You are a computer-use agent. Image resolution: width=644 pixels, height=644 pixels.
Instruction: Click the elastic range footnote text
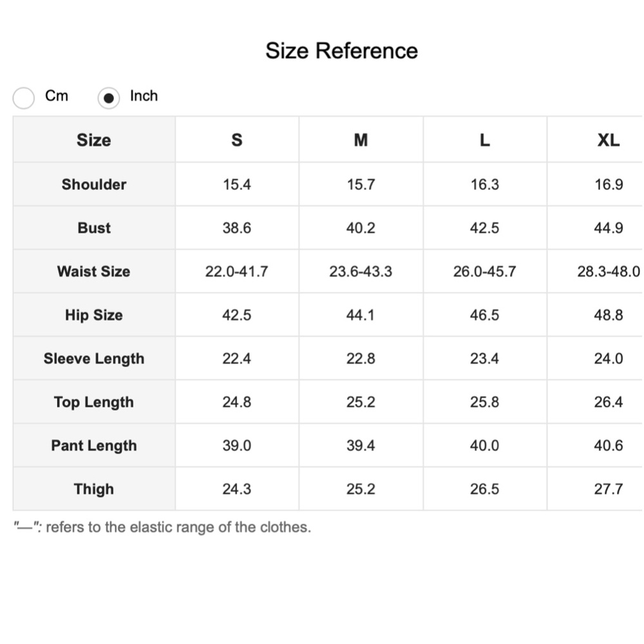[x=162, y=527]
